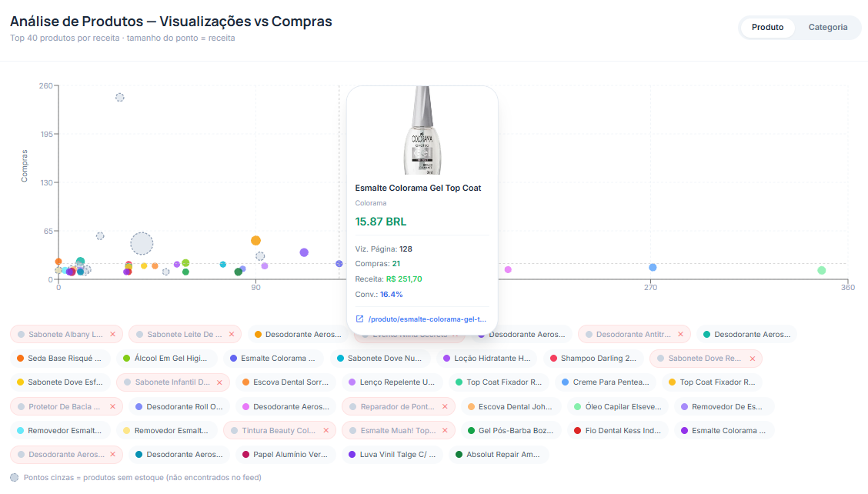Screen dimensions: 868x494
Task: Select the Absolut Repair Am... legend chip
Action: pyautogui.click(x=498, y=454)
